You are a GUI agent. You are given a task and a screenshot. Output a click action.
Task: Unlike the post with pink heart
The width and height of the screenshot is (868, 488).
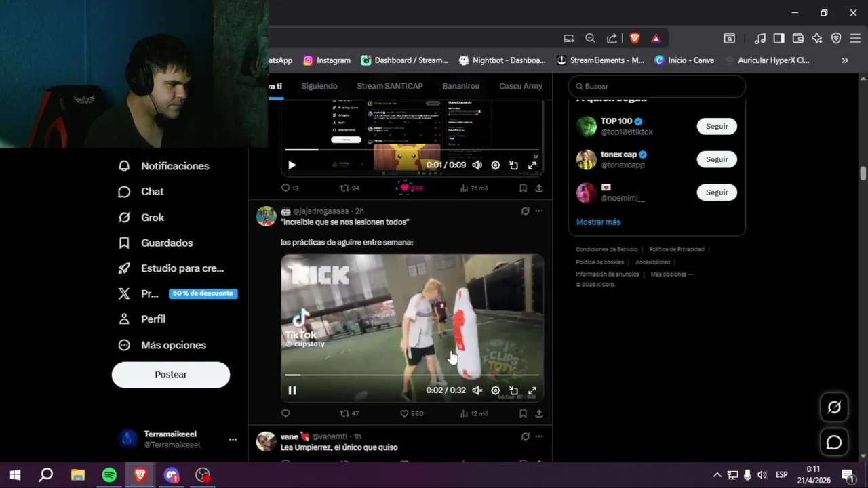(x=405, y=188)
